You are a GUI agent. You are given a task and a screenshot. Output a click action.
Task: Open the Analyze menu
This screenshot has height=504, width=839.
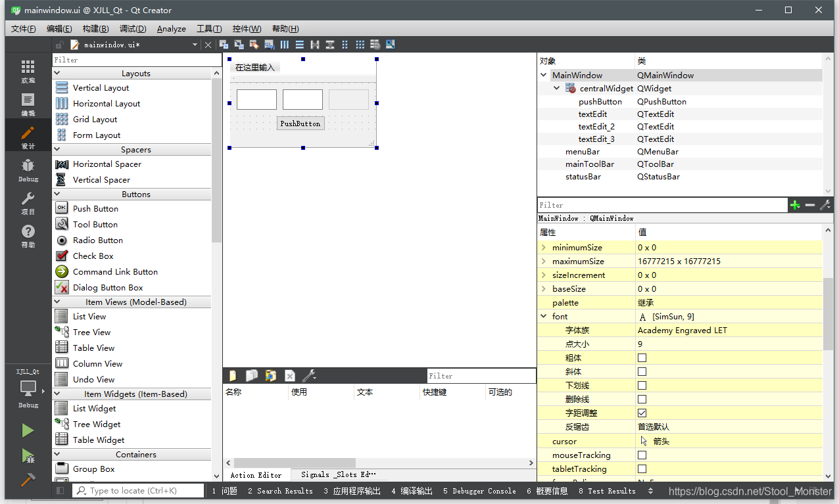click(171, 29)
